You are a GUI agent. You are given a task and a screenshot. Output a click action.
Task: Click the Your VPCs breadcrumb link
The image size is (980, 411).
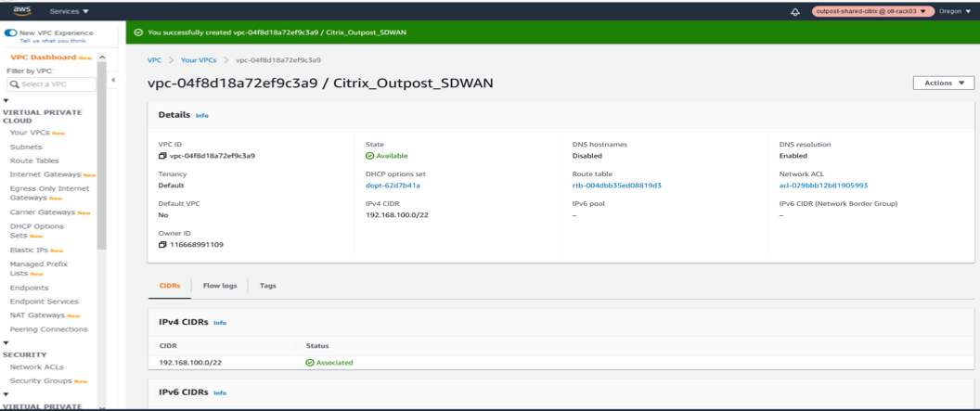coord(199,60)
